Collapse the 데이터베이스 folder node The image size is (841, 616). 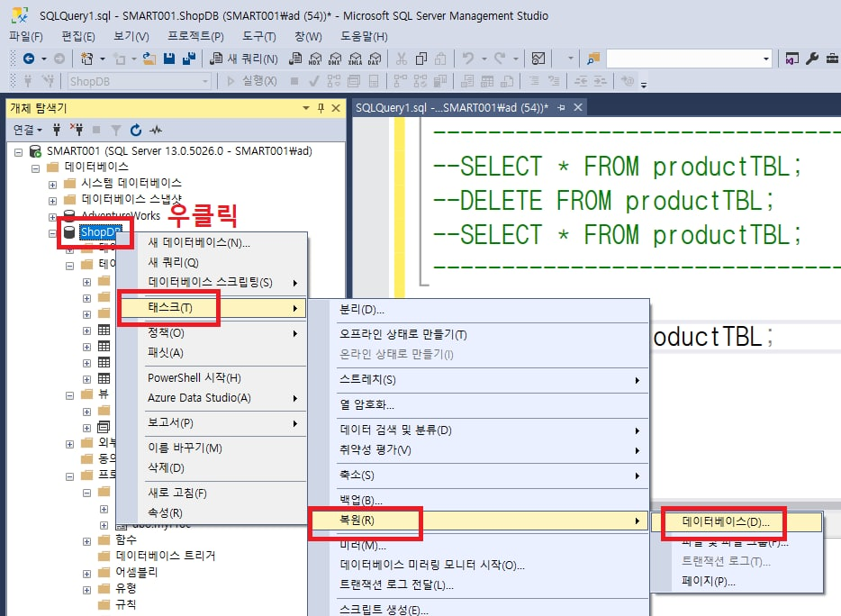pos(35,168)
